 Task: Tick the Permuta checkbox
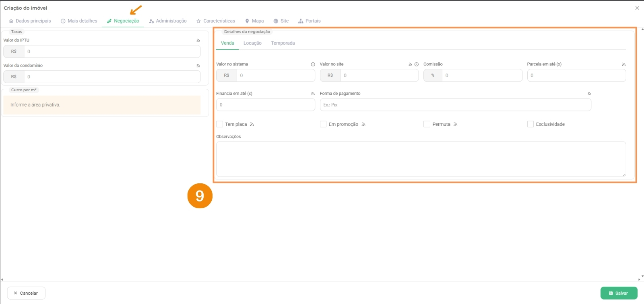(x=427, y=124)
